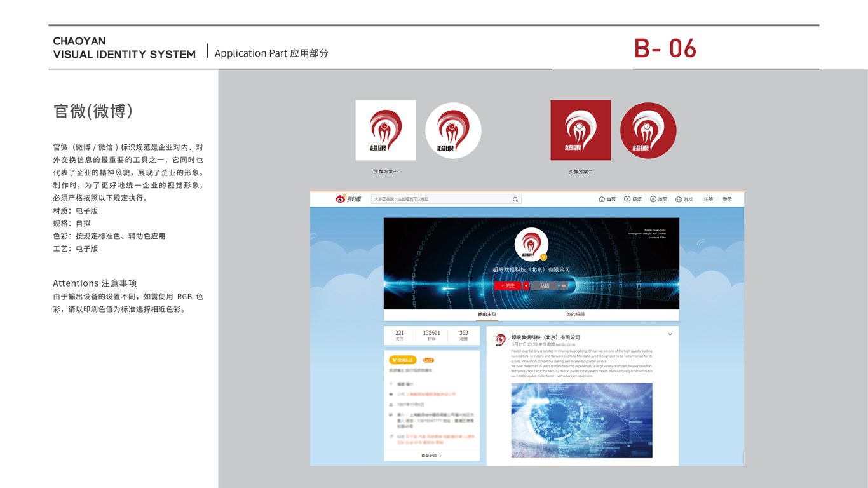Click the 头像方案一 caption
The width and height of the screenshot is (868, 488).
pos(386,172)
